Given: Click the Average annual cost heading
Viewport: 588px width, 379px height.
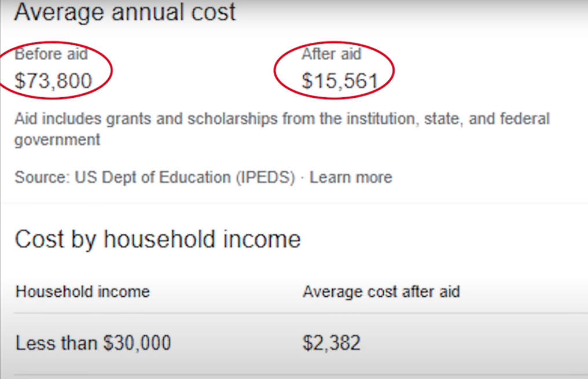Looking at the screenshot, I should click(125, 12).
